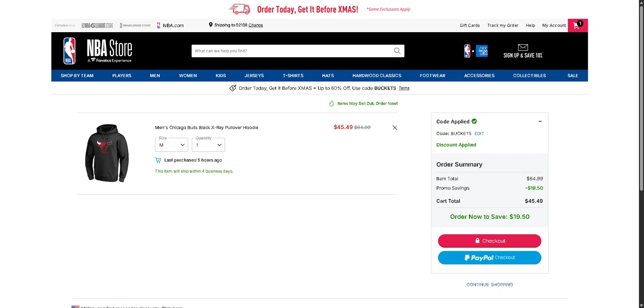
Task: Open the Footwear menu
Action: [x=433, y=75]
